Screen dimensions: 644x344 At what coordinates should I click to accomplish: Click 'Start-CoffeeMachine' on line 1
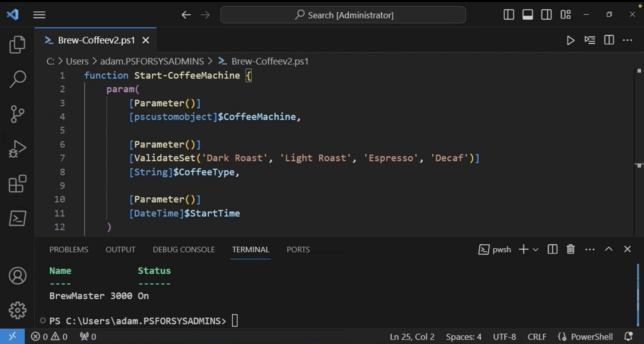click(x=187, y=76)
